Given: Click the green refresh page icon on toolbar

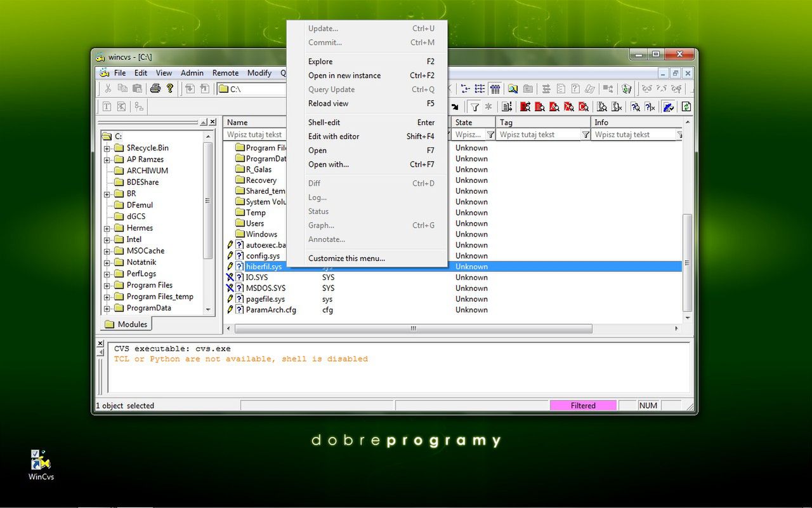Looking at the screenshot, I should [686, 107].
